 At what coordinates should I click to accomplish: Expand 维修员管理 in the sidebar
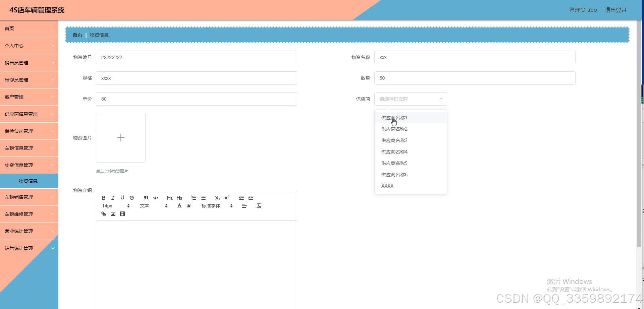pos(29,80)
